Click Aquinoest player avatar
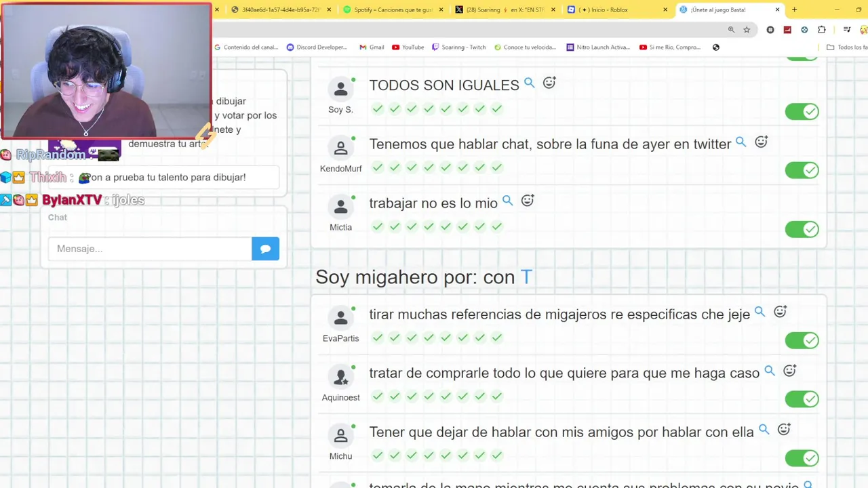Viewport: 868px width, 488px height. [x=340, y=377]
